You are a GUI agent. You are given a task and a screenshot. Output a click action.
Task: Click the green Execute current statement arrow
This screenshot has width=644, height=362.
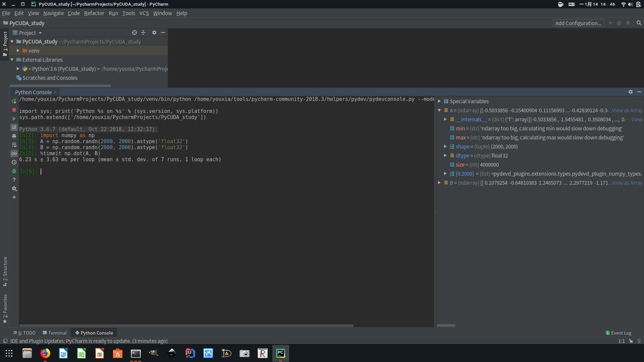[14, 119]
